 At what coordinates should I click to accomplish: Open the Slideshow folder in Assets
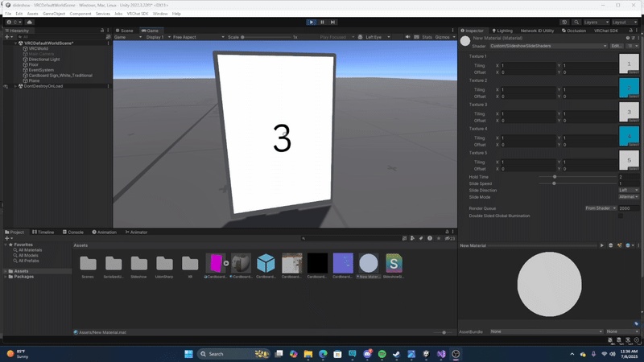pyautogui.click(x=138, y=266)
